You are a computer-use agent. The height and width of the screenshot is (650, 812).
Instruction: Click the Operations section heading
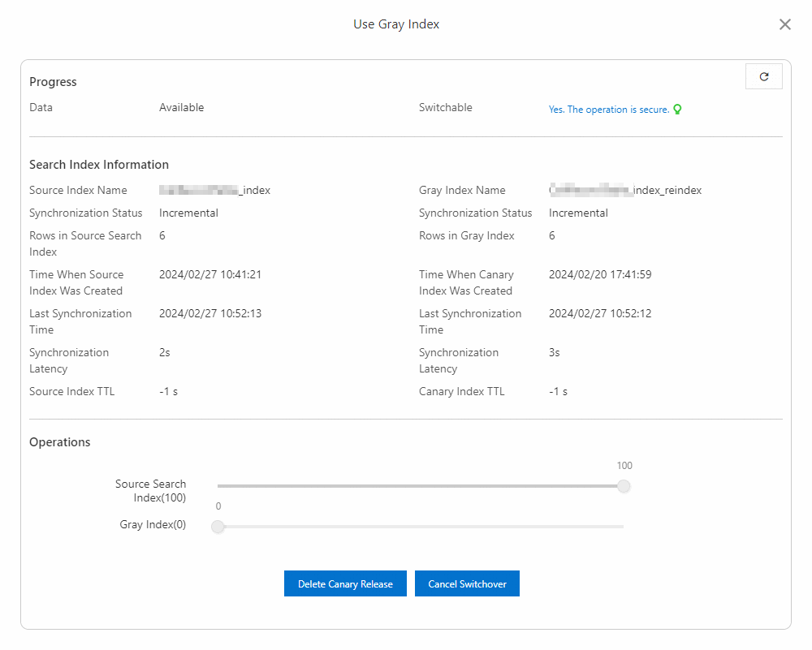(x=60, y=442)
